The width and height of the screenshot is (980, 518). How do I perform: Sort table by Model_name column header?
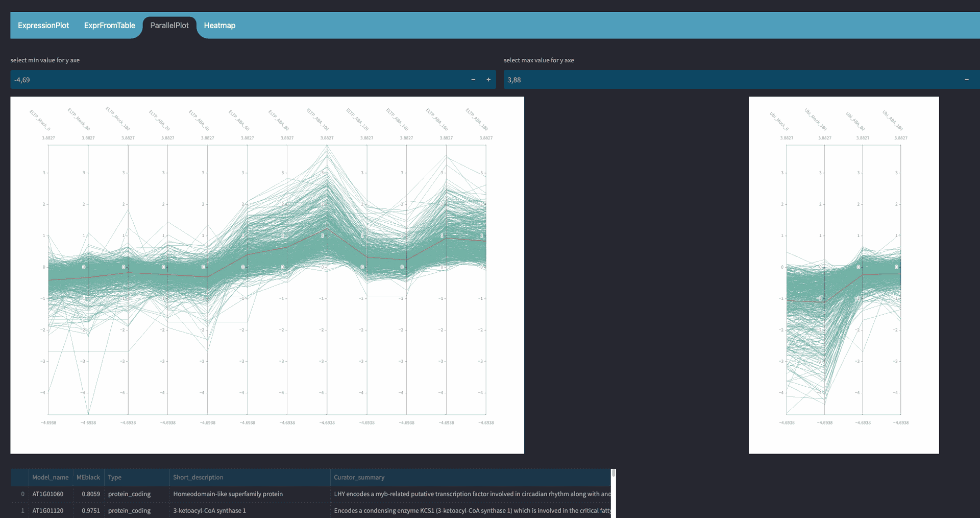51,477
